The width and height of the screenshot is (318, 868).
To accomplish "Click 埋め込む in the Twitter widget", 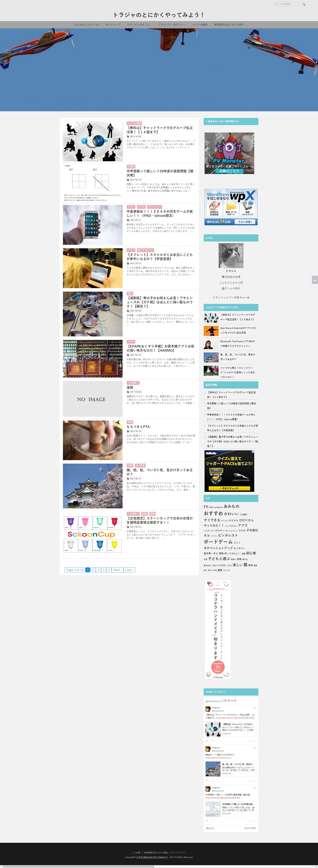I will point(210,828).
